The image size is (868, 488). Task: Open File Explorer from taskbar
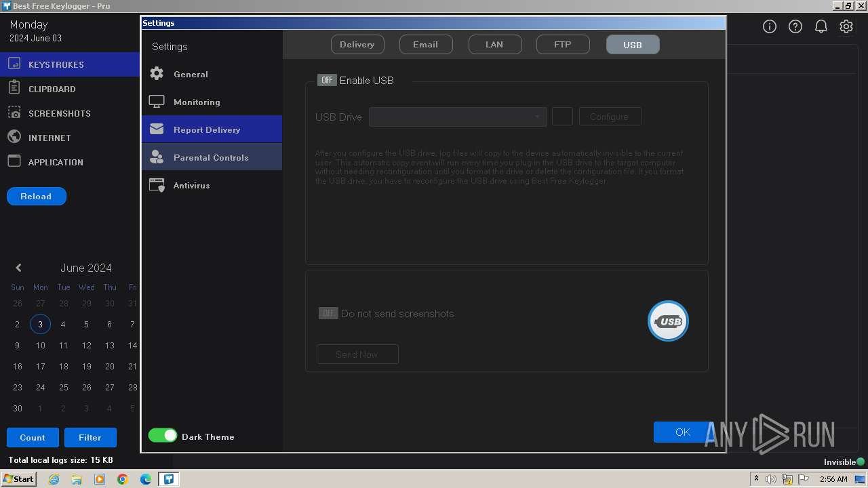[x=77, y=479]
